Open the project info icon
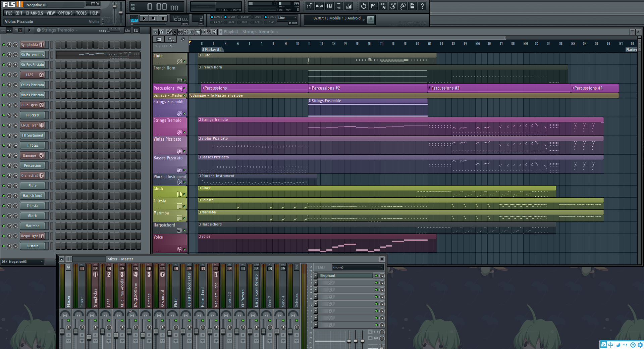The width and height of the screenshot is (644, 349). (412, 6)
